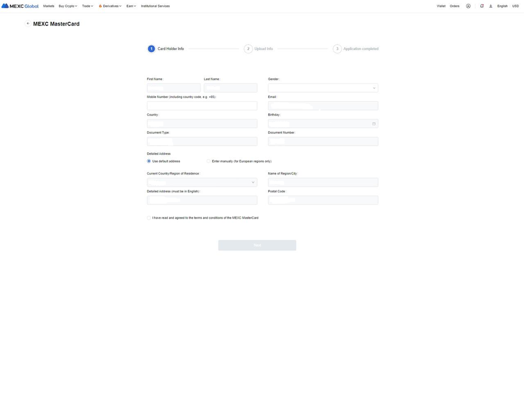The image size is (524, 420).
Task: Click the Country field
Action: pos(202,123)
